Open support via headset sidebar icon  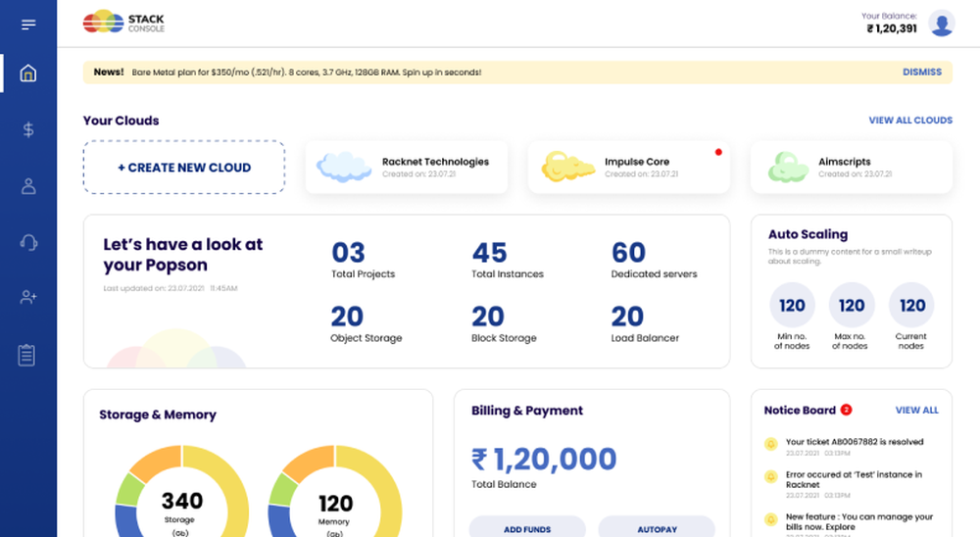point(28,242)
